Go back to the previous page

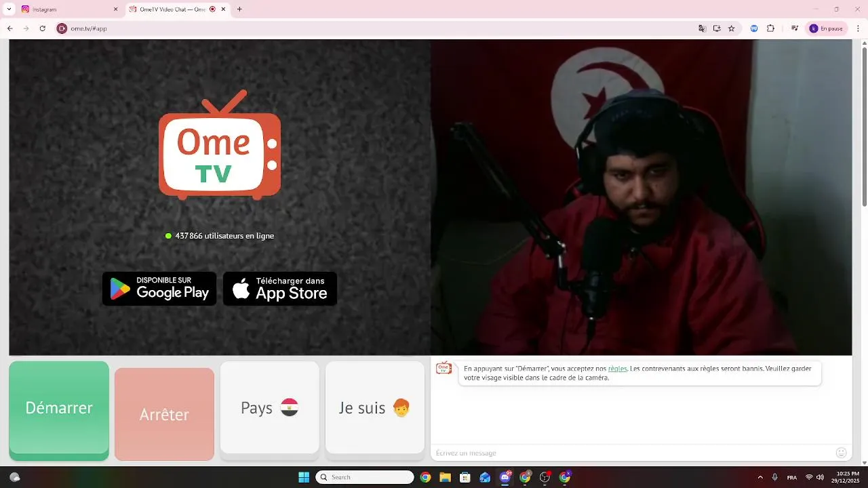click(x=9, y=28)
